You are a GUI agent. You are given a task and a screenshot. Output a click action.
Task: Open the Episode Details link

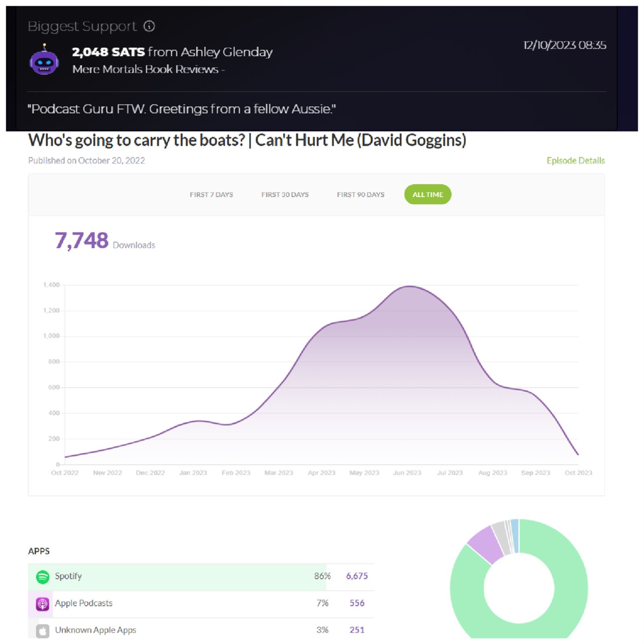coord(575,161)
